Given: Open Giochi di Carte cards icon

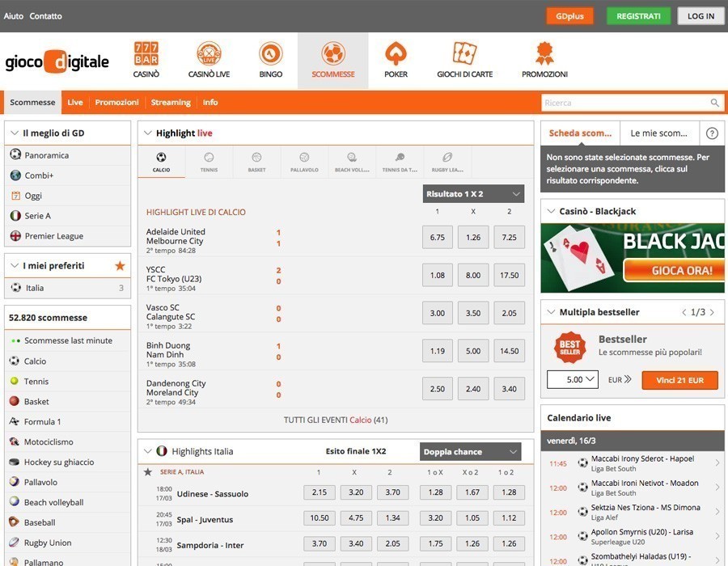Looking at the screenshot, I should 465,53.
